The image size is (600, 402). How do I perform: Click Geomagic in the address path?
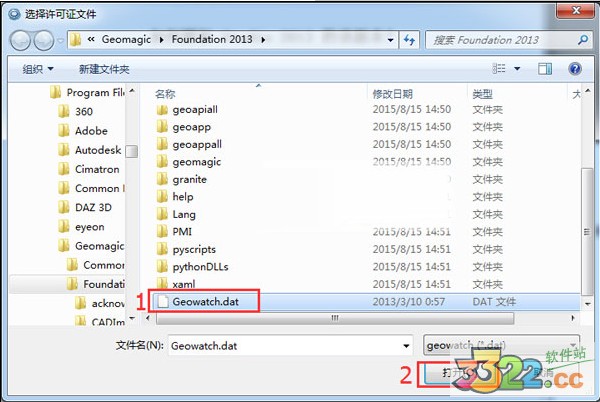click(x=126, y=39)
